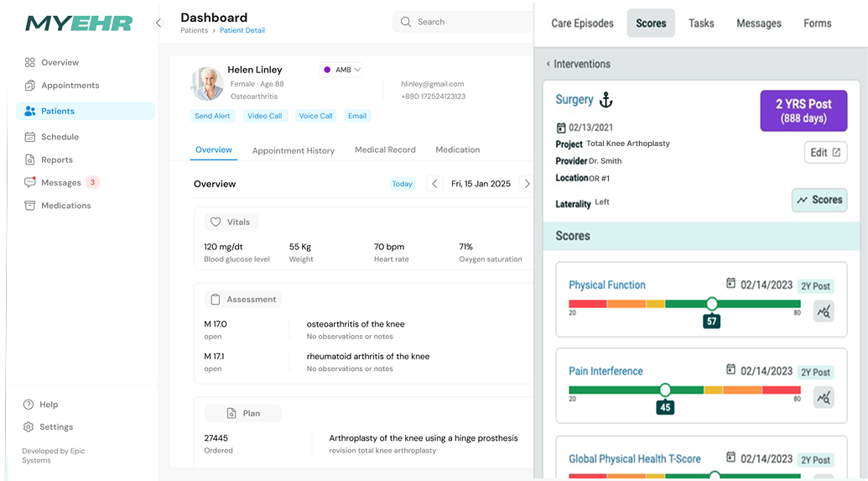Jump to Today
Image resolution: width=868 pixels, height=481 pixels.
402,184
